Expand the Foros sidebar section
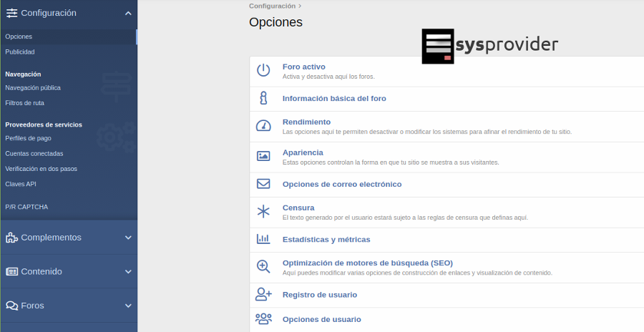The width and height of the screenshot is (644, 332). click(127, 306)
